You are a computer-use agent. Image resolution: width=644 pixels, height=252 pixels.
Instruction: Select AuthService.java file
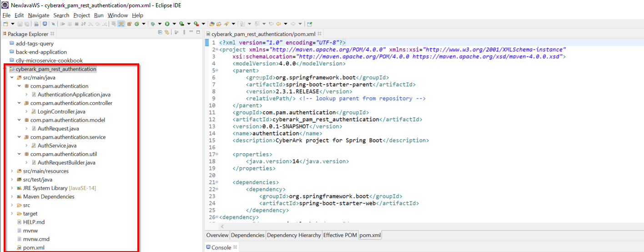pos(57,146)
